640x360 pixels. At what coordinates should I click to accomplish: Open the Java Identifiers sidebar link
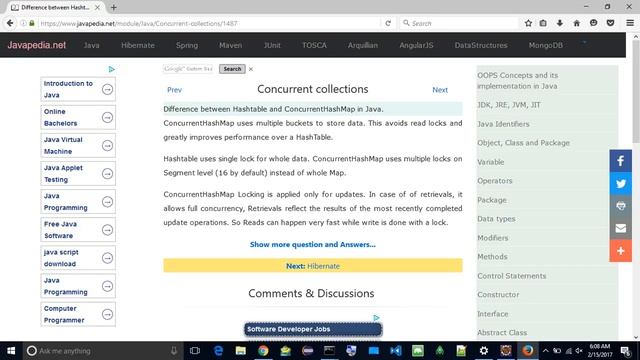click(x=503, y=124)
